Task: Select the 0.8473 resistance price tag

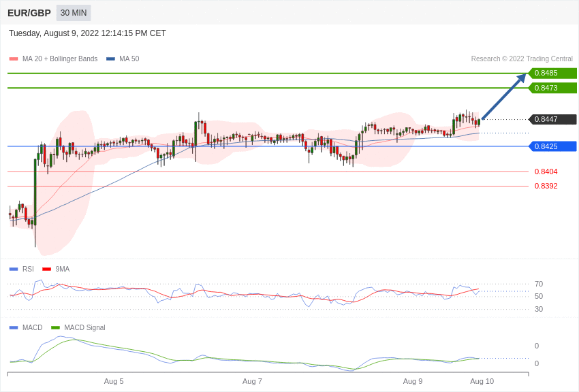Action: [x=552, y=88]
